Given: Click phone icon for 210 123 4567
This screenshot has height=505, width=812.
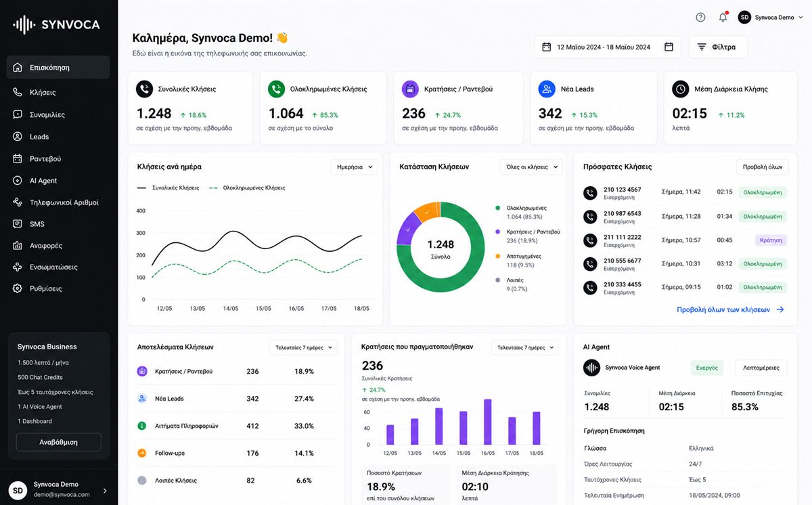Looking at the screenshot, I should coord(590,193).
